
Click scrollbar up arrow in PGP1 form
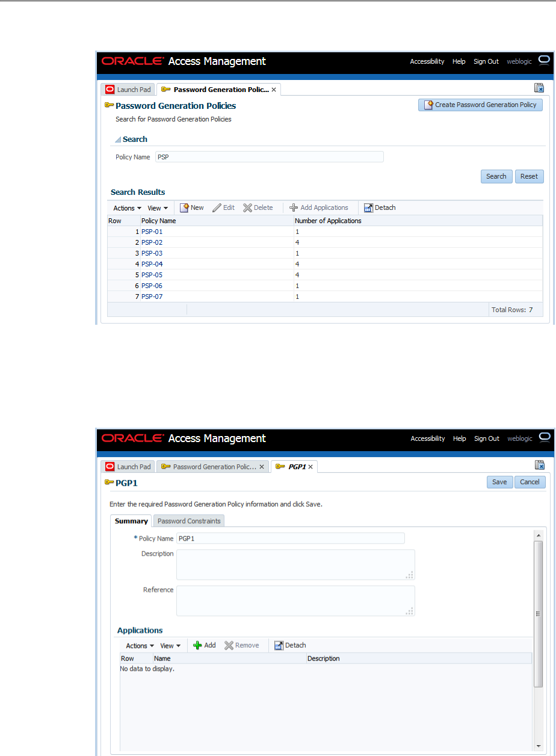[539, 535]
